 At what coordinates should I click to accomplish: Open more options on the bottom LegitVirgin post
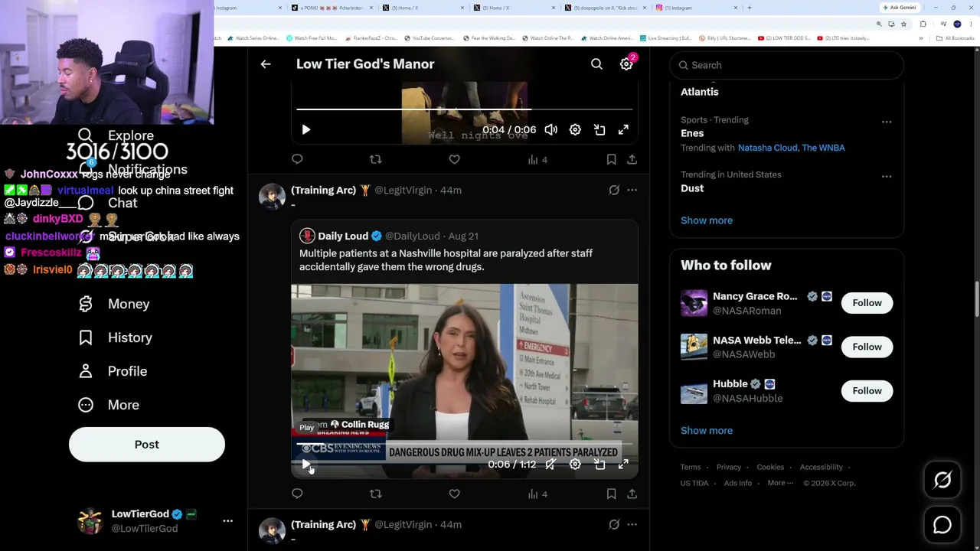pyautogui.click(x=632, y=524)
